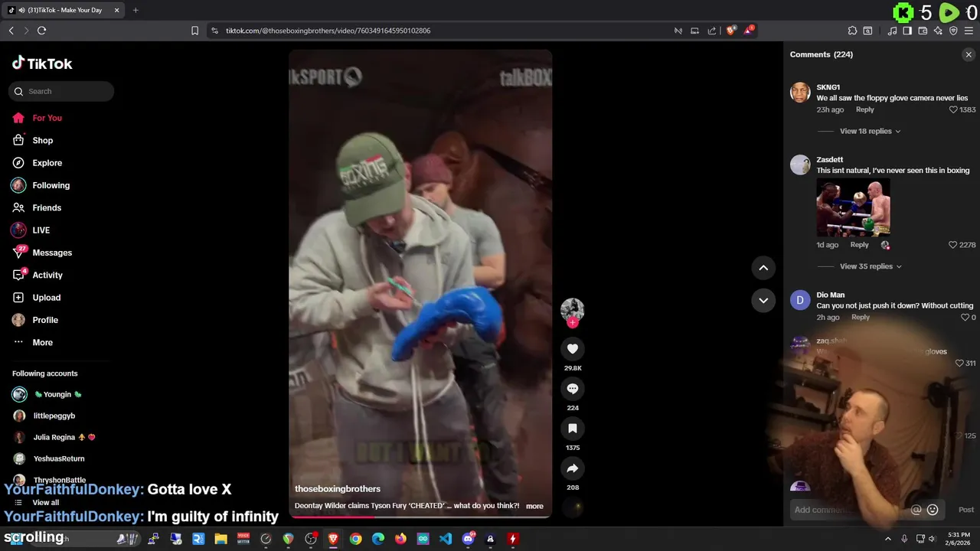Go to the next video
The height and width of the screenshot is (551, 980).
click(763, 300)
